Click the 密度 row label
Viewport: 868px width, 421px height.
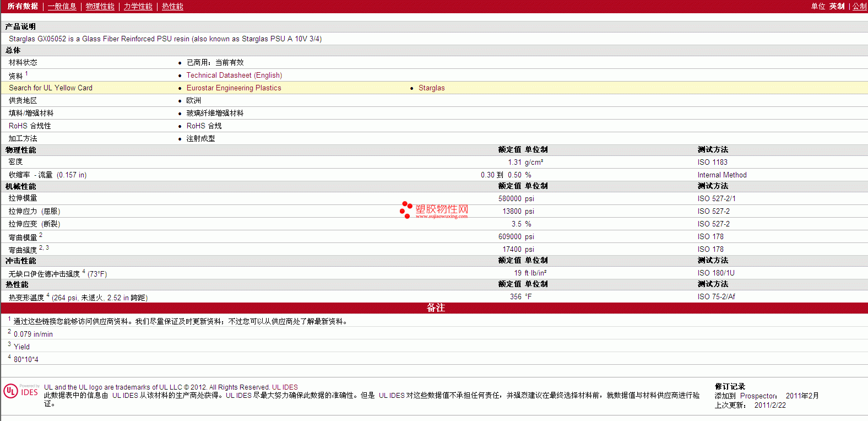(x=15, y=162)
